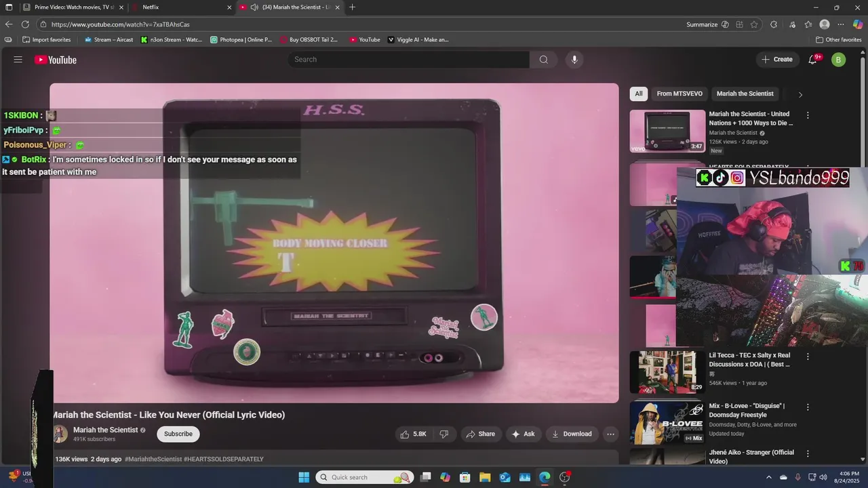Open options for B-Lovee Disguise mix

(807, 407)
